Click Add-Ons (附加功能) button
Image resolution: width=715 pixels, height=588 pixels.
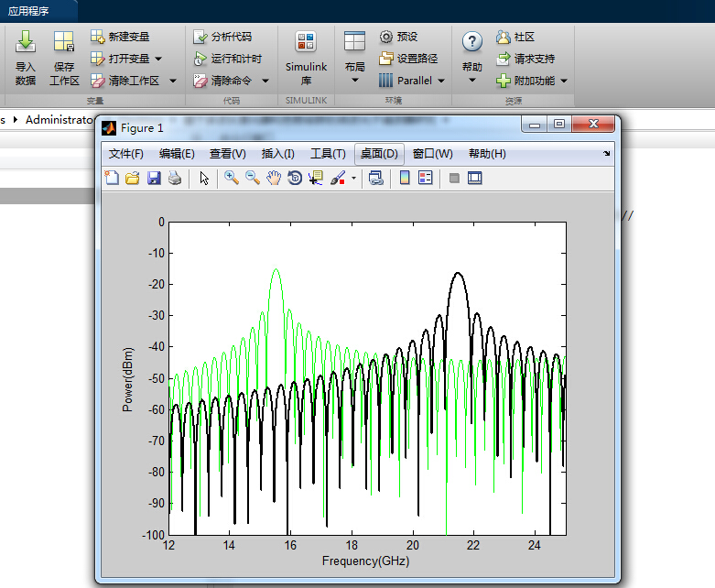525,81
